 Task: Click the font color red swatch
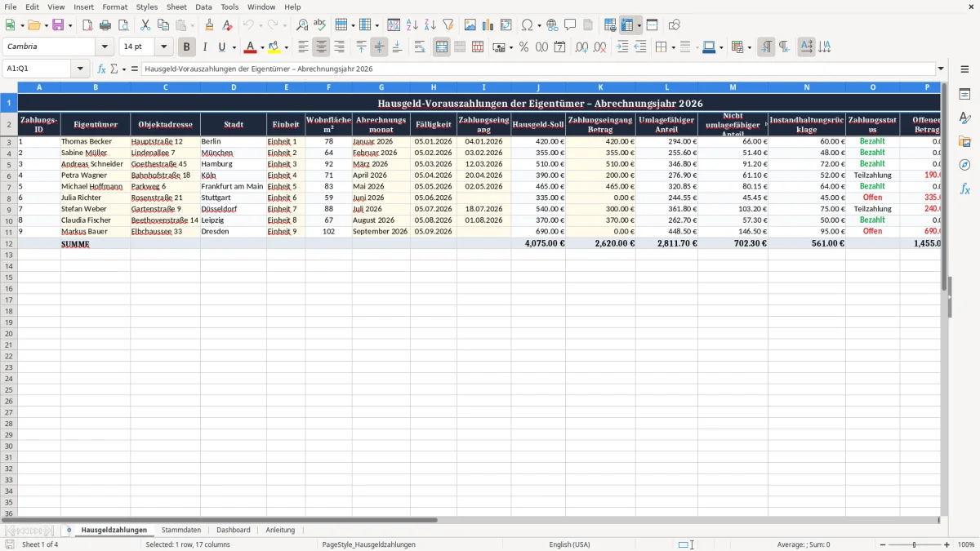point(251,47)
